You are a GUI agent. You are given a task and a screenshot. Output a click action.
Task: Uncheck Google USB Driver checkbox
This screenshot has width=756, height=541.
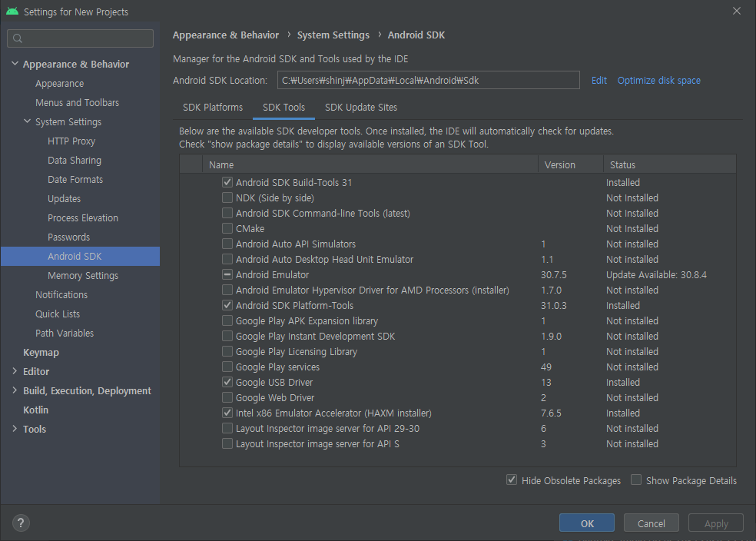[227, 382]
